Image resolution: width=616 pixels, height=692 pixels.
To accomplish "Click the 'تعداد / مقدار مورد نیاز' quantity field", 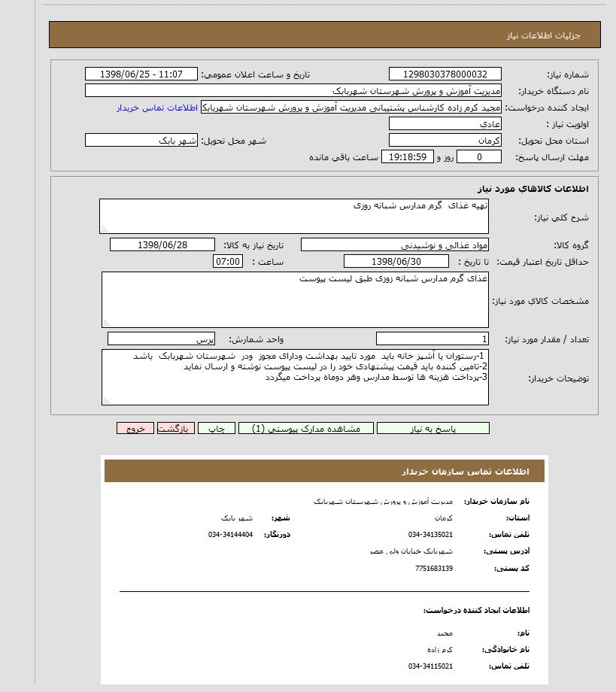I will pos(432,339).
